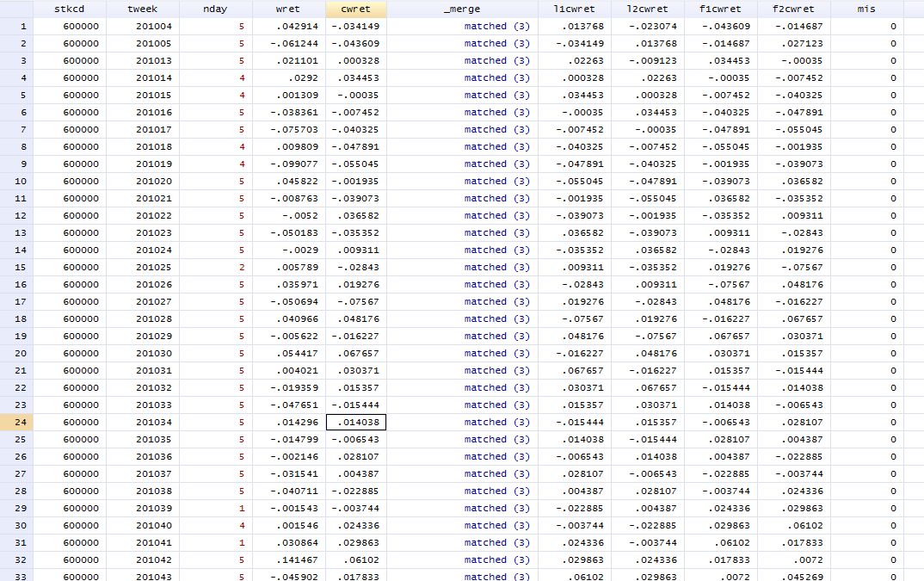Screen dimensions: 924x581
Task: Select the f2cwret column header
Action: click(x=793, y=9)
